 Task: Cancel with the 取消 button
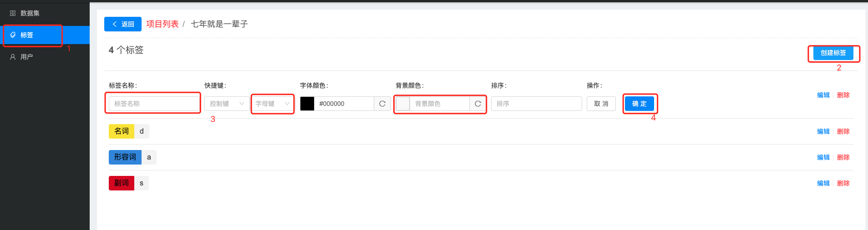[601, 104]
